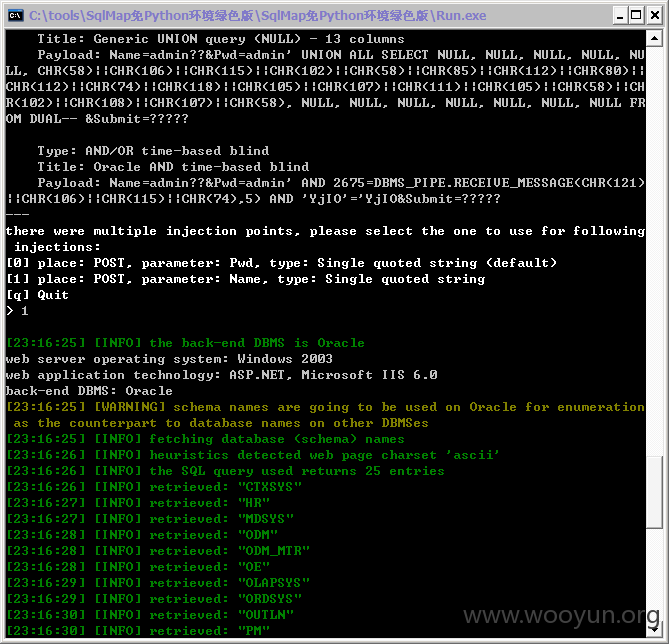Click the "[q] Quit" option line
This screenshot has height=644, width=669.
(37, 295)
